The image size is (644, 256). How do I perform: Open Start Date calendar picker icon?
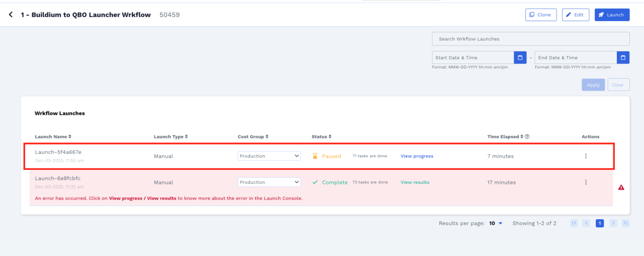click(520, 57)
